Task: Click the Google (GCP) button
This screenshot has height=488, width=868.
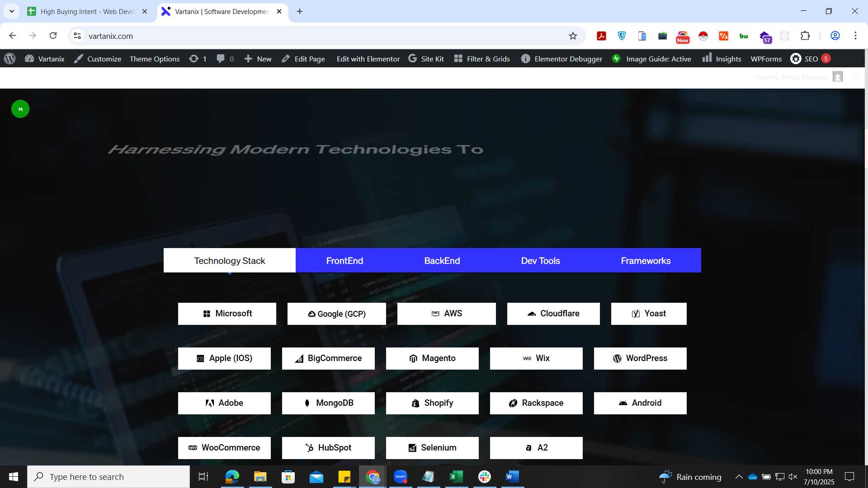Action: [337, 314]
